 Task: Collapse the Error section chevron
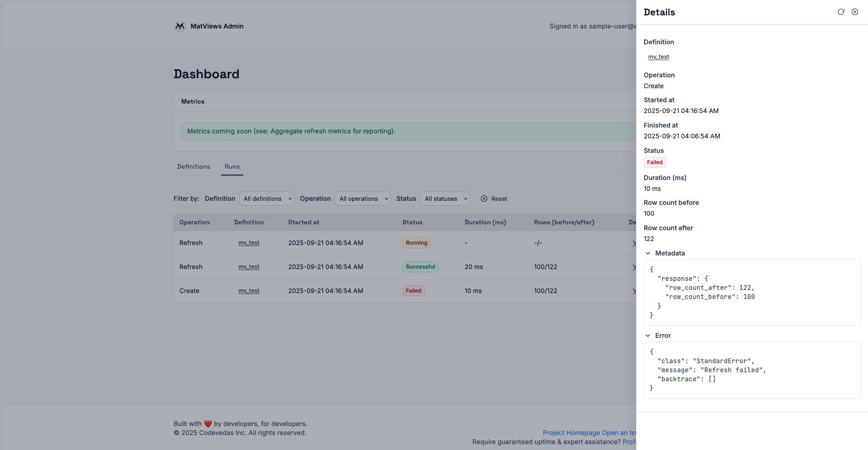tap(648, 336)
